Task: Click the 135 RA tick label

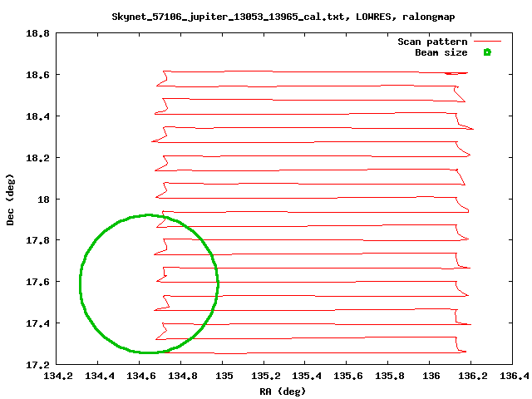Action: point(224,376)
